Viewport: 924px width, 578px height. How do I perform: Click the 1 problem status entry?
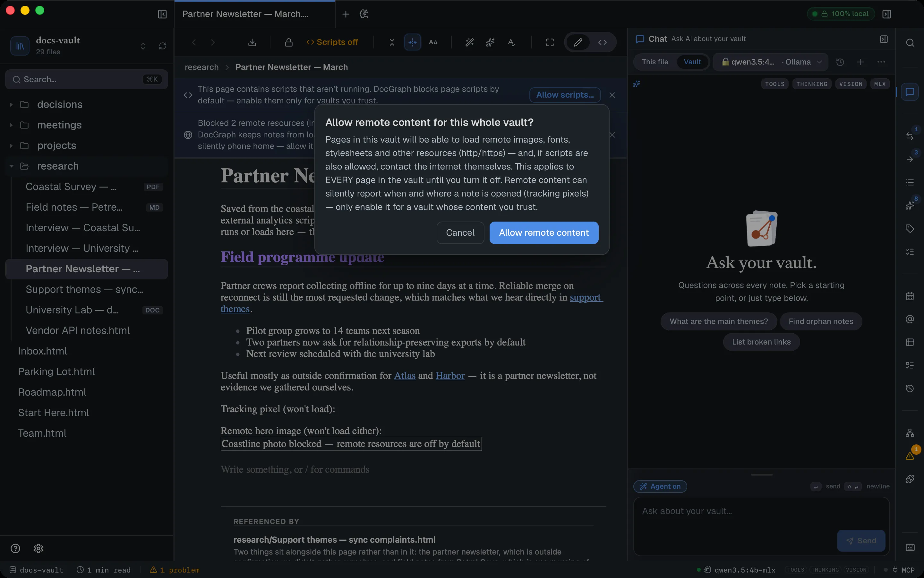175,570
